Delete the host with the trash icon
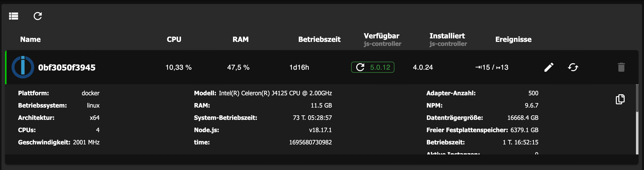The height and width of the screenshot is (170, 644). (621, 67)
